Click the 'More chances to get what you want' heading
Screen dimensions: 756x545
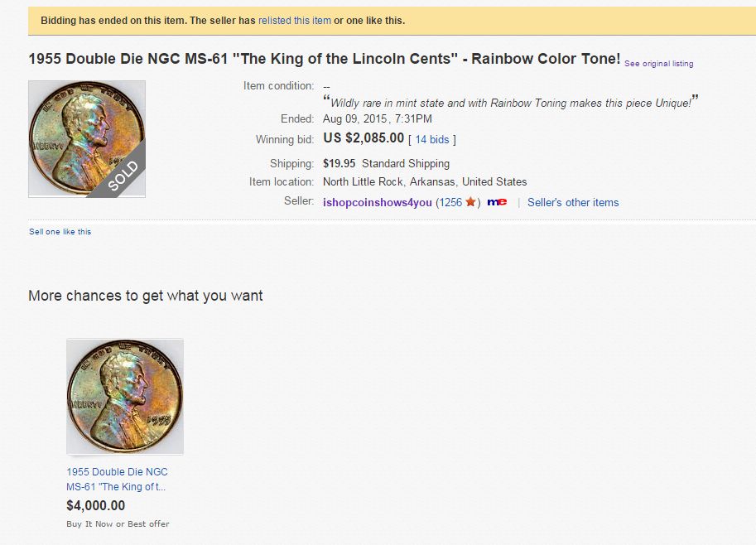pyautogui.click(x=145, y=296)
